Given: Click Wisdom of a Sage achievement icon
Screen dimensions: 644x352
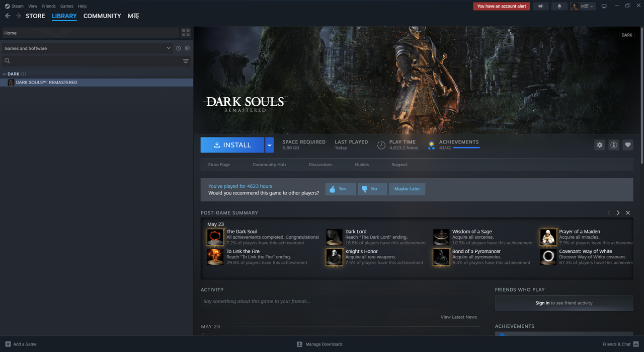Looking at the screenshot, I should tap(441, 237).
